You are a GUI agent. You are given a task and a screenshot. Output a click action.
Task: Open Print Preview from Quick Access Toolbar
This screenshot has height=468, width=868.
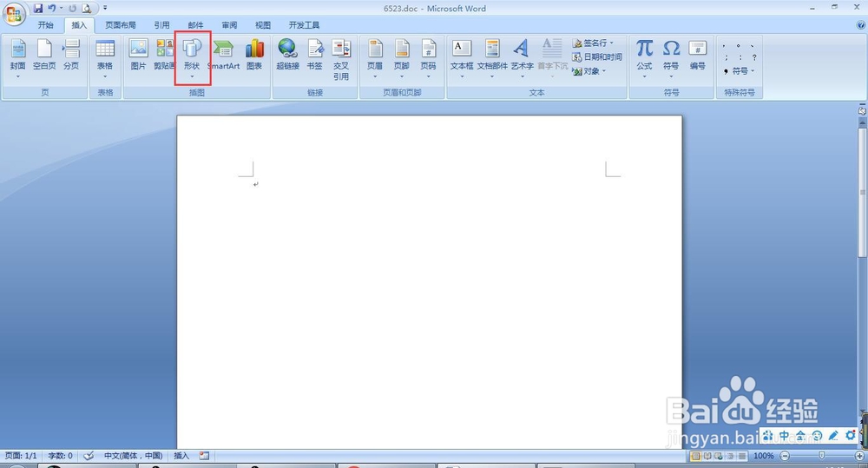[86, 9]
